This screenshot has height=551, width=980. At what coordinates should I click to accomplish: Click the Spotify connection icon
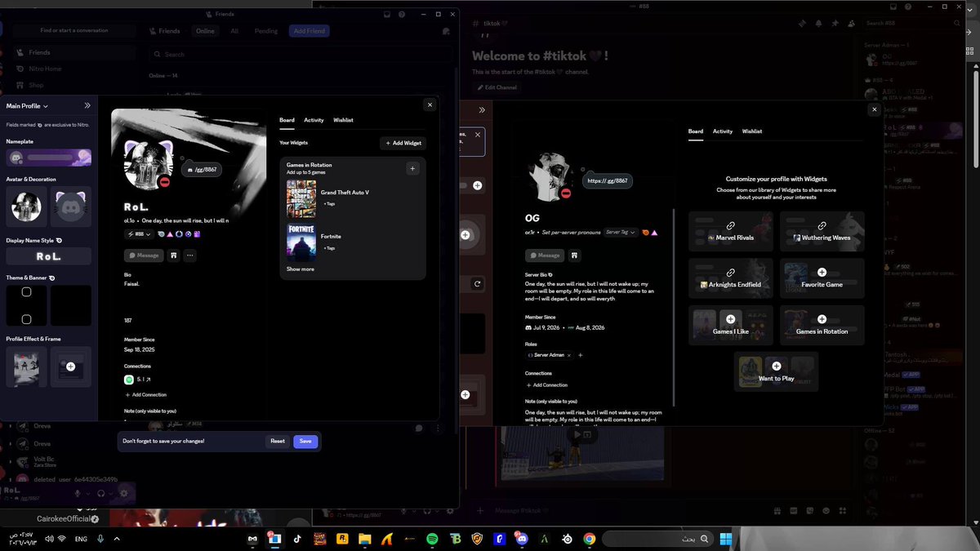pyautogui.click(x=129, y=380)
